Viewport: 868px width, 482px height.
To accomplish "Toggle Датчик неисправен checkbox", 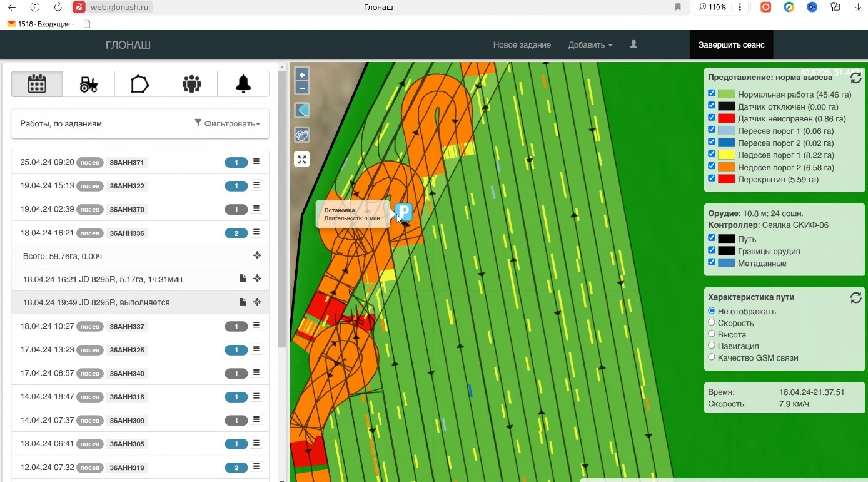I will (x=712, y=117).
